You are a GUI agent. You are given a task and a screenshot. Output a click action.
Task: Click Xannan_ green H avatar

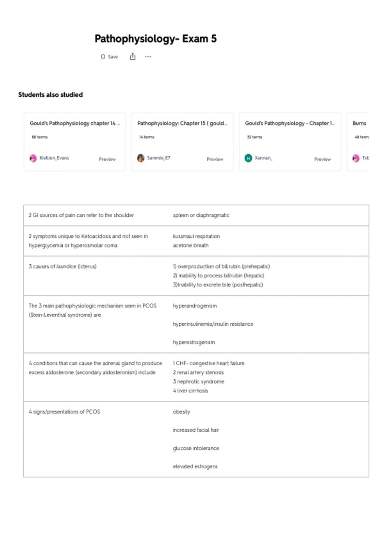[x=248, y=158]
